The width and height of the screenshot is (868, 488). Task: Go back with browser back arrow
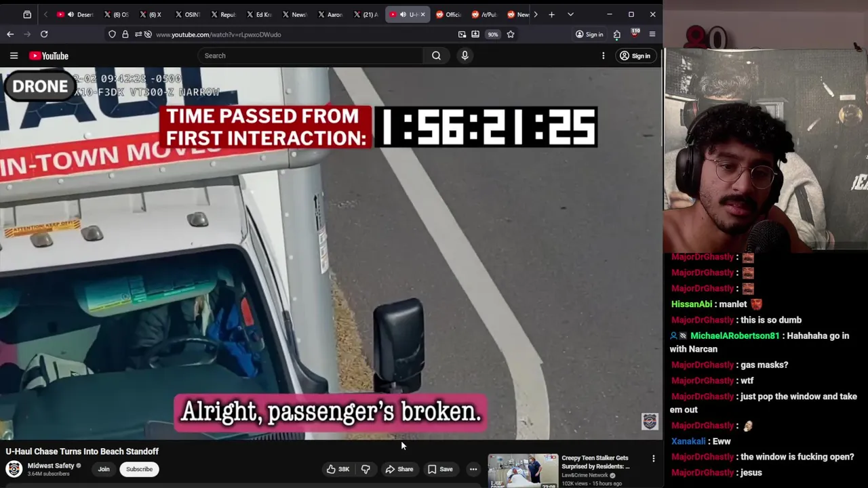[x=10, y=34]
